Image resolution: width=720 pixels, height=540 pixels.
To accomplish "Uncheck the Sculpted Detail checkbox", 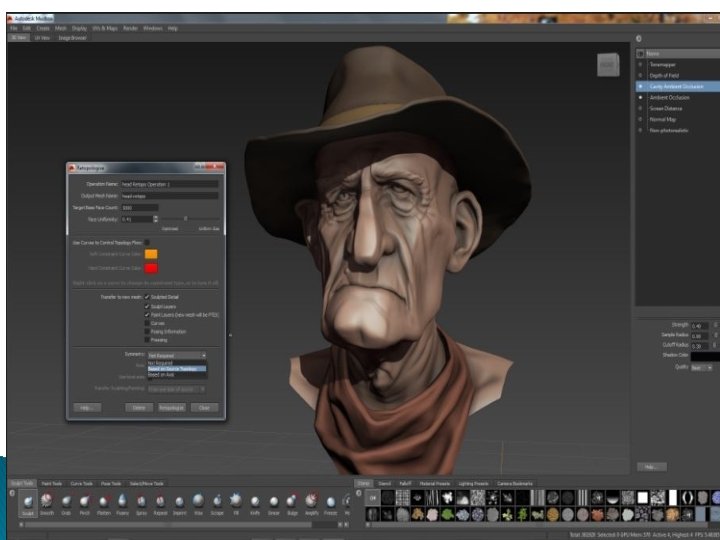I will (x=147, y=298).
